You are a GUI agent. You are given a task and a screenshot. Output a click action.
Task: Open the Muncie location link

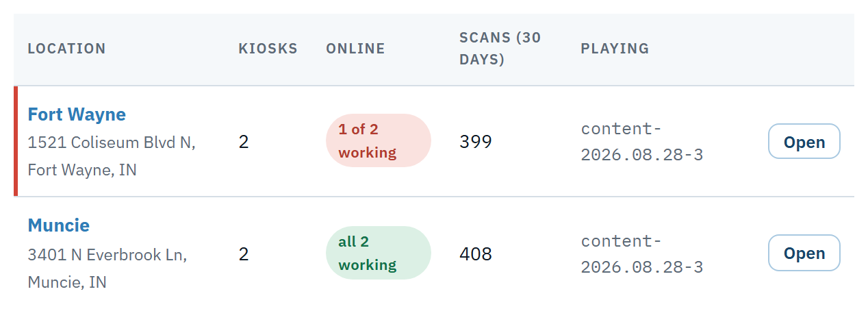coord(59,225)
